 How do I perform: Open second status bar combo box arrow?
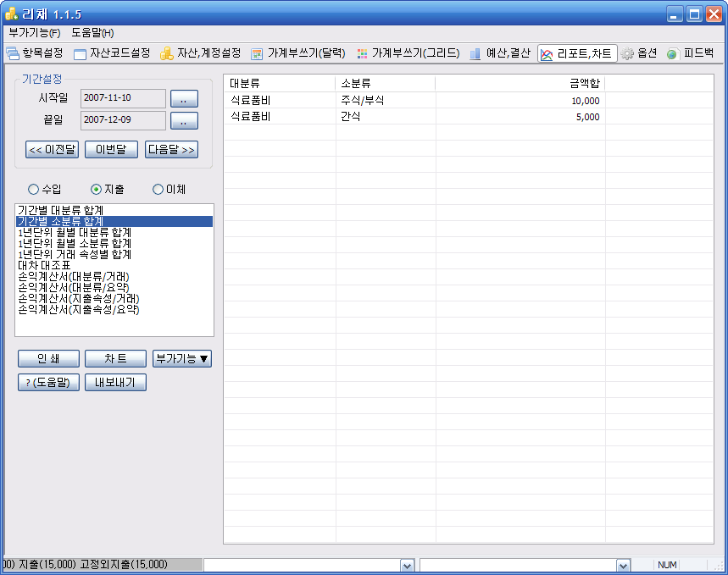tap(624, 565)
